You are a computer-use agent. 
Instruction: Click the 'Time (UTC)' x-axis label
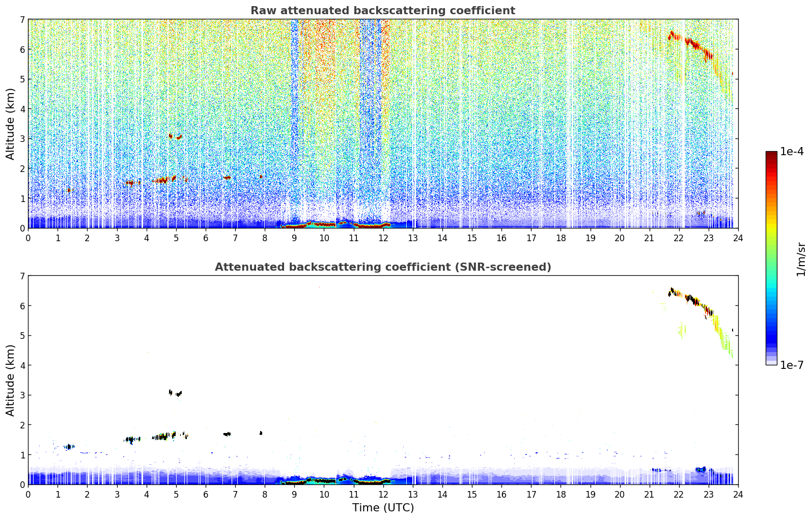coord(383,508)
